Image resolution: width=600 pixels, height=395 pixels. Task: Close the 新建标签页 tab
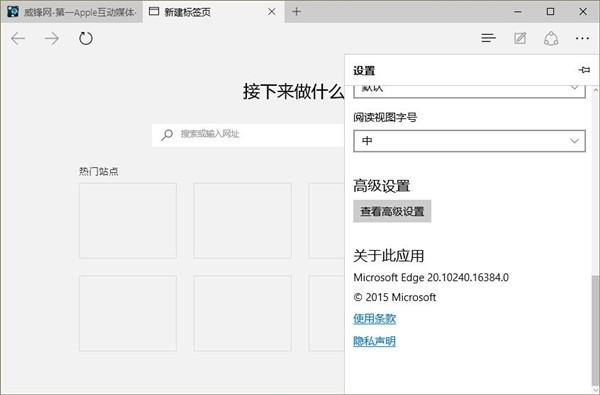[272, 12]
